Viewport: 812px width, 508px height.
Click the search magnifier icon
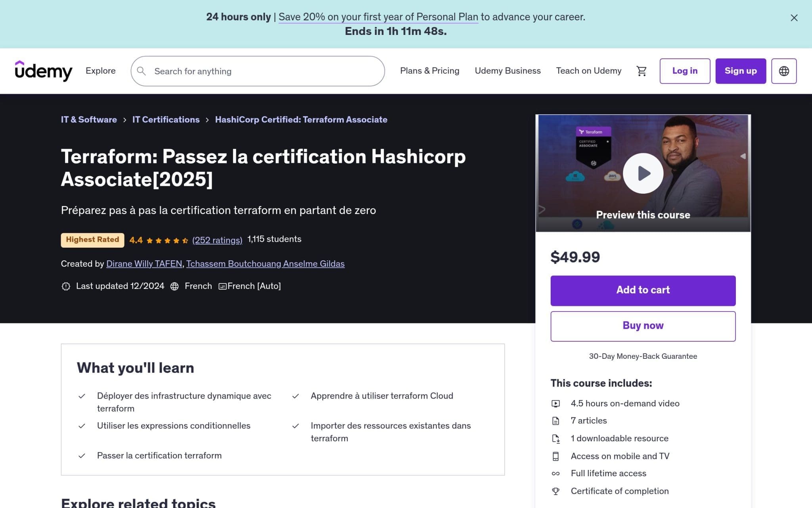[x=142, y=71]
